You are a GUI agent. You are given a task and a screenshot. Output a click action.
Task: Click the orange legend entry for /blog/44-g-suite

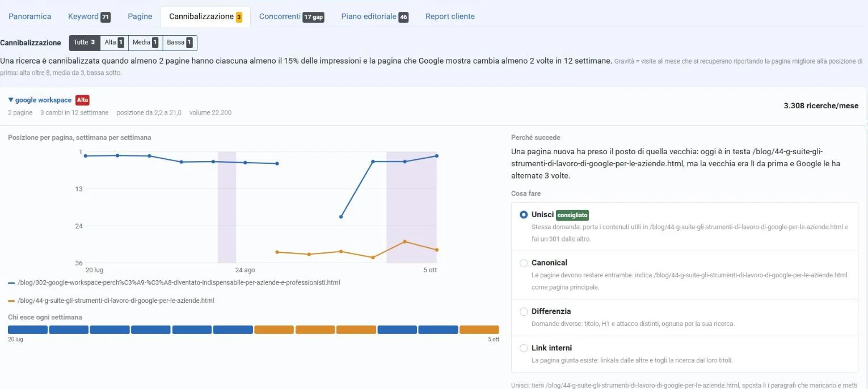tap(111, 301)
